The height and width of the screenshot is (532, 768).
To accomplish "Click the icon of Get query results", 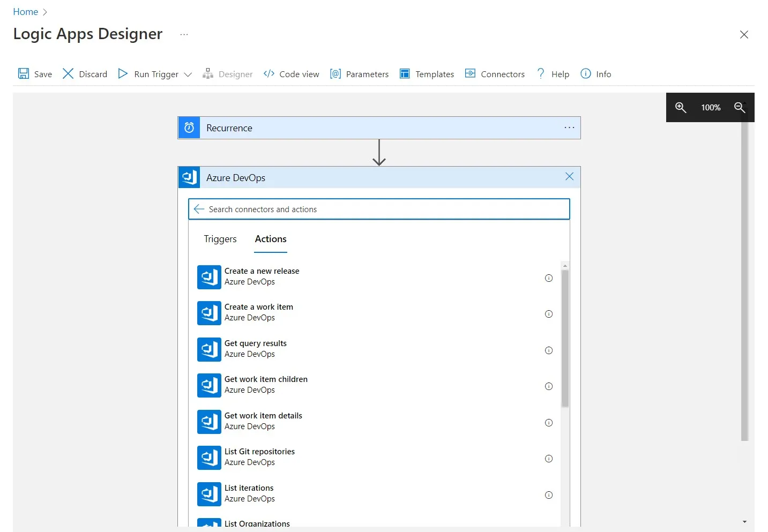I will (x=209, y=349).
